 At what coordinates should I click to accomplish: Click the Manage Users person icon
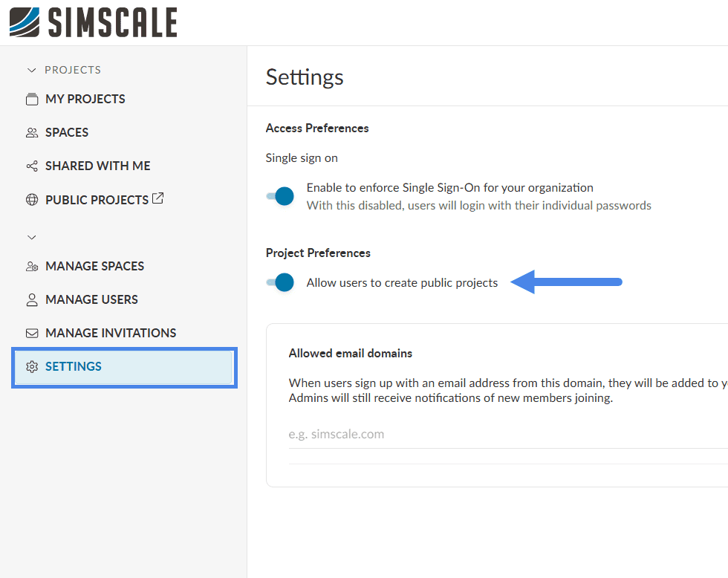tap(32, 299)
